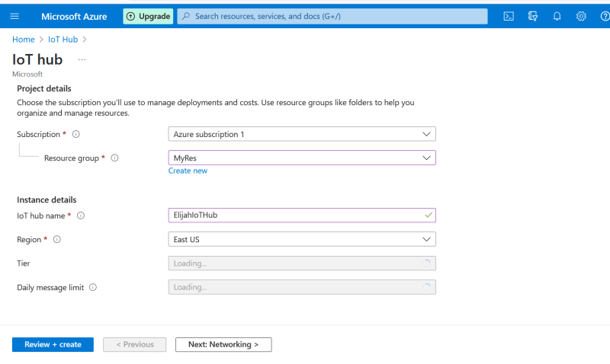The image size is (610, 364).
Task: Expand the Resource group MyRes dropdown
Action: coord(302,158)
